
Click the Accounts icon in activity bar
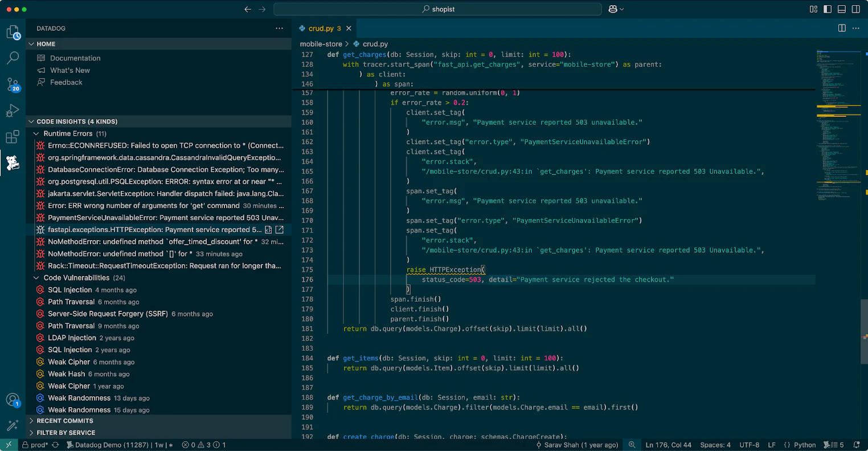pyautogui.click(x=13, y=400)
